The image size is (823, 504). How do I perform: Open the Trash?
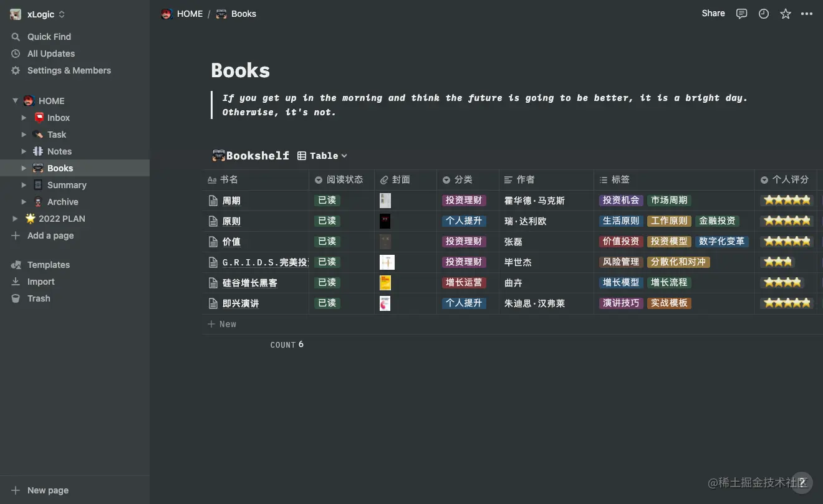click(15, 298)
